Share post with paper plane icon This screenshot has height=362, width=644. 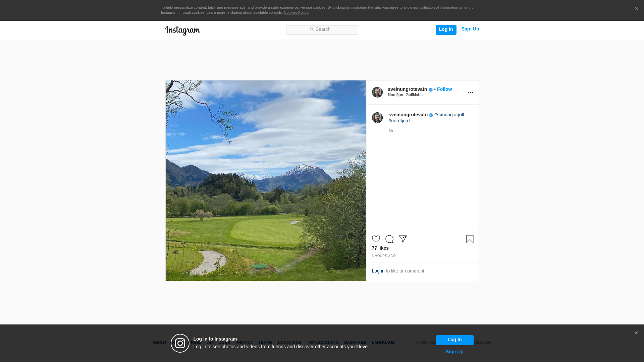pos(402,239)
